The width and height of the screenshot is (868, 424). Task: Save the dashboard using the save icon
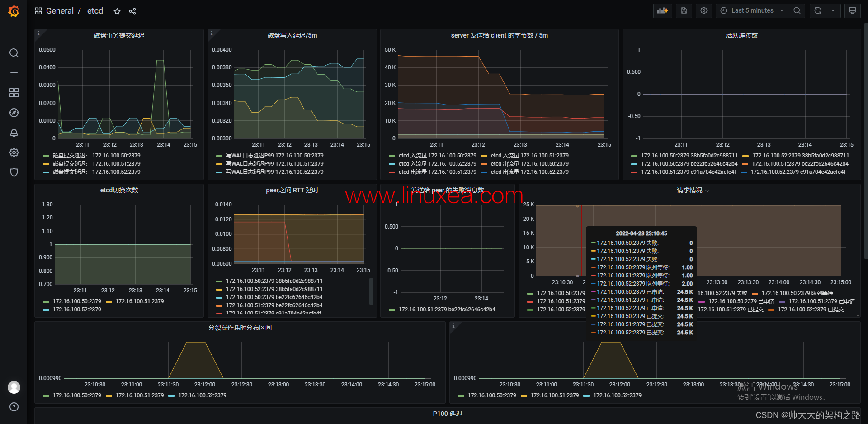coord(684,10)
